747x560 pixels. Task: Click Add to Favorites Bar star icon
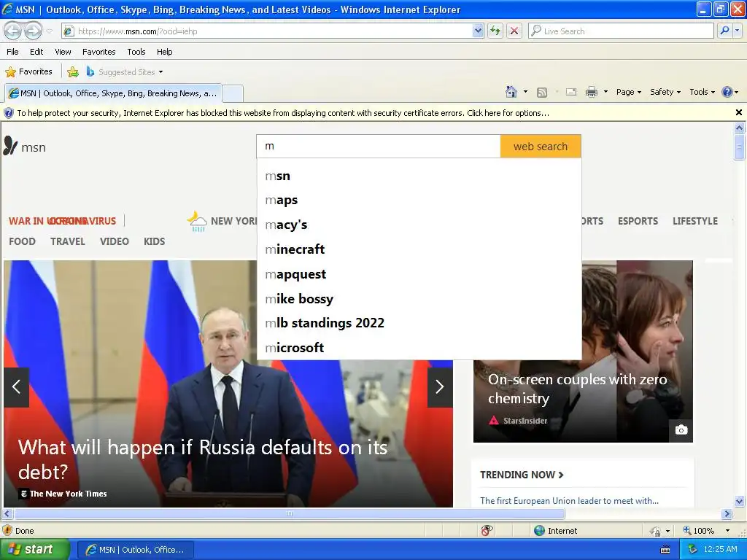(73, 72)
